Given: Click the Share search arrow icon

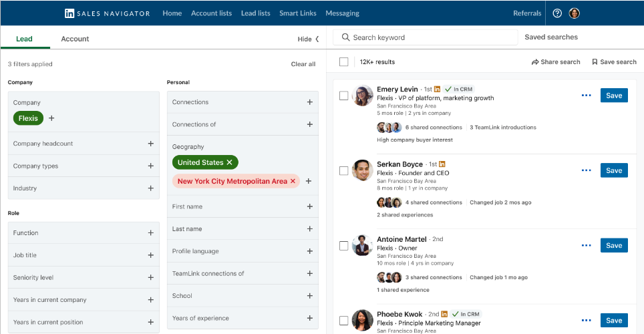Looking at the screenshot, I should click(534, 62).
